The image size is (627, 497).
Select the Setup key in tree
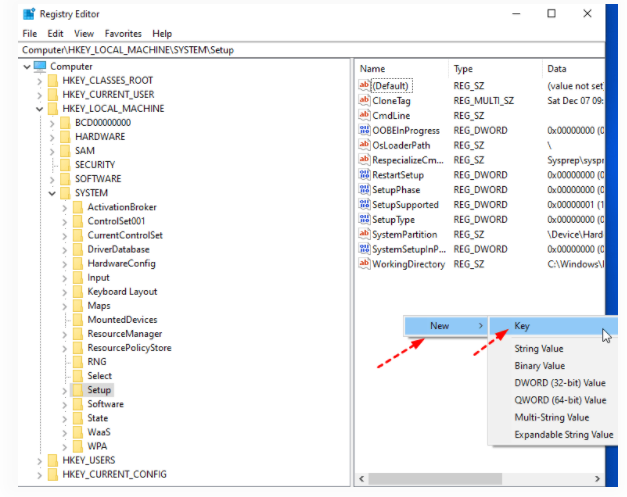pyautogui.click(x=99, y=390)
